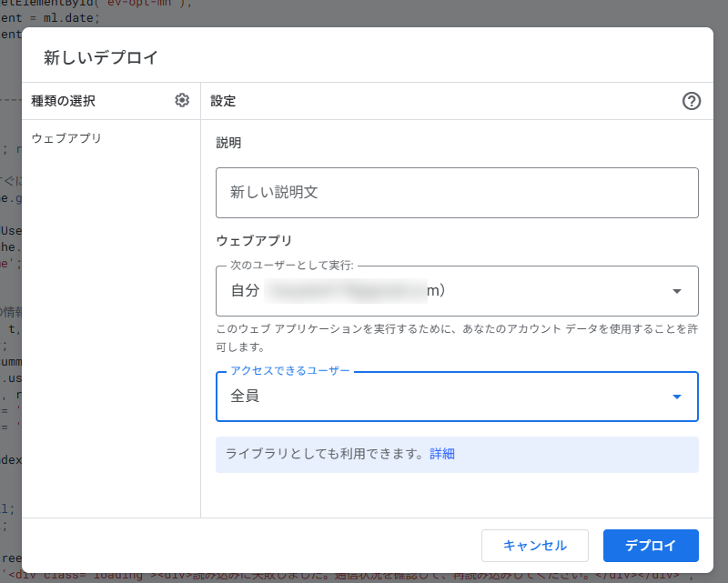Click the 説明 label

[x=228, y=143]
